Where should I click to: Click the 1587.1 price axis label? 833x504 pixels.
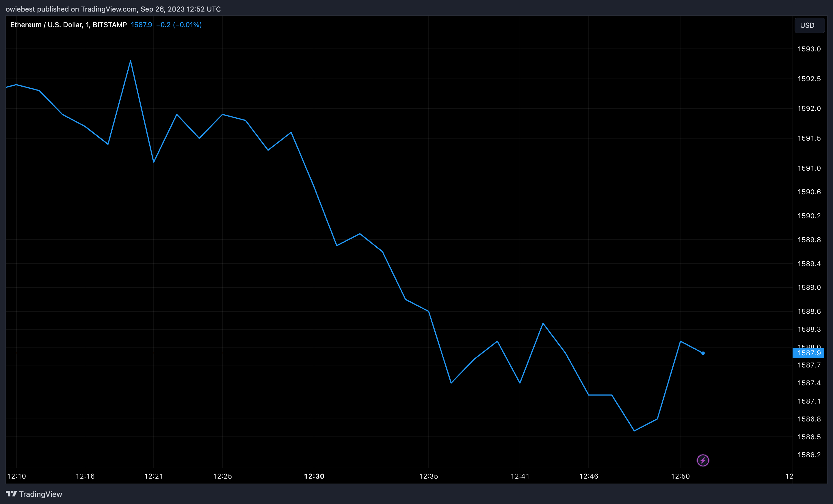coord(809,401)
